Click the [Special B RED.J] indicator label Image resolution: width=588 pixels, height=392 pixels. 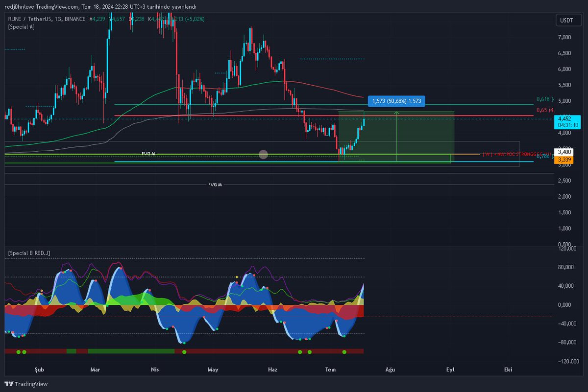pyautogui.click(x=29, y=253)
